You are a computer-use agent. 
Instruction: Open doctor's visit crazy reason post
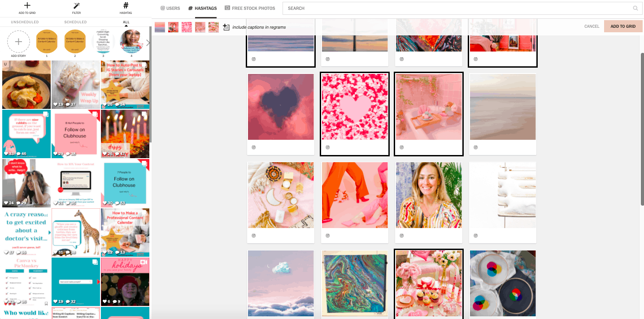26,233
